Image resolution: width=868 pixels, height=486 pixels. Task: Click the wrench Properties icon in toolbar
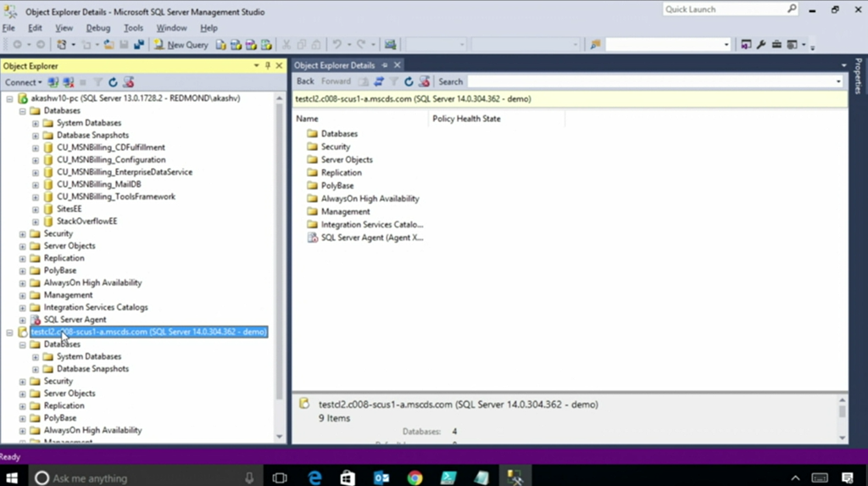761,45
